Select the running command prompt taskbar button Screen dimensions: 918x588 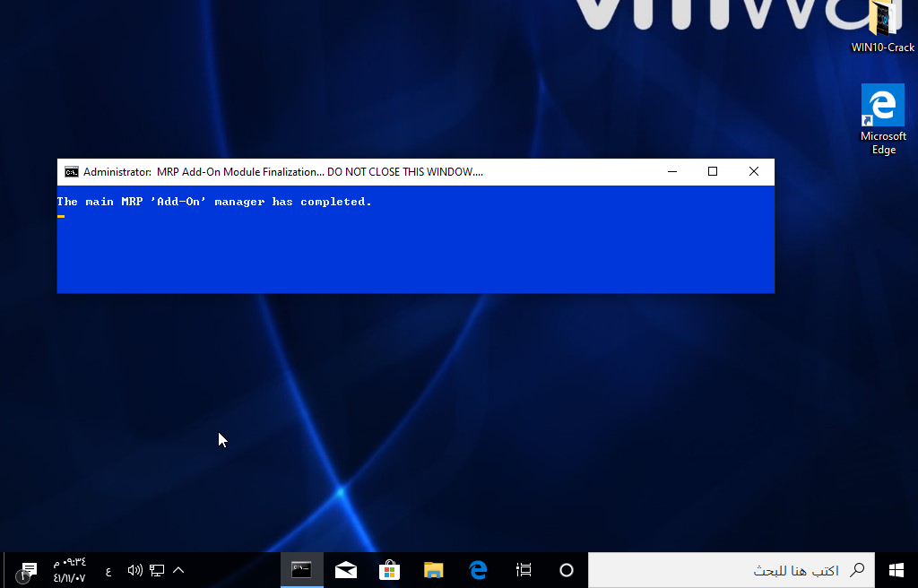[x=301, y=570]
